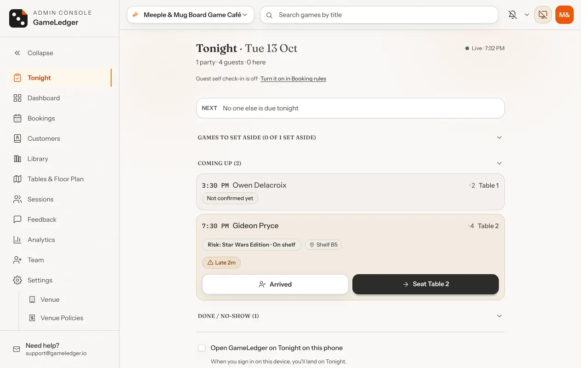Screen dimensions: 588x368
Task: Click the Collapse double-chevron icon
Action: [17, 53]
